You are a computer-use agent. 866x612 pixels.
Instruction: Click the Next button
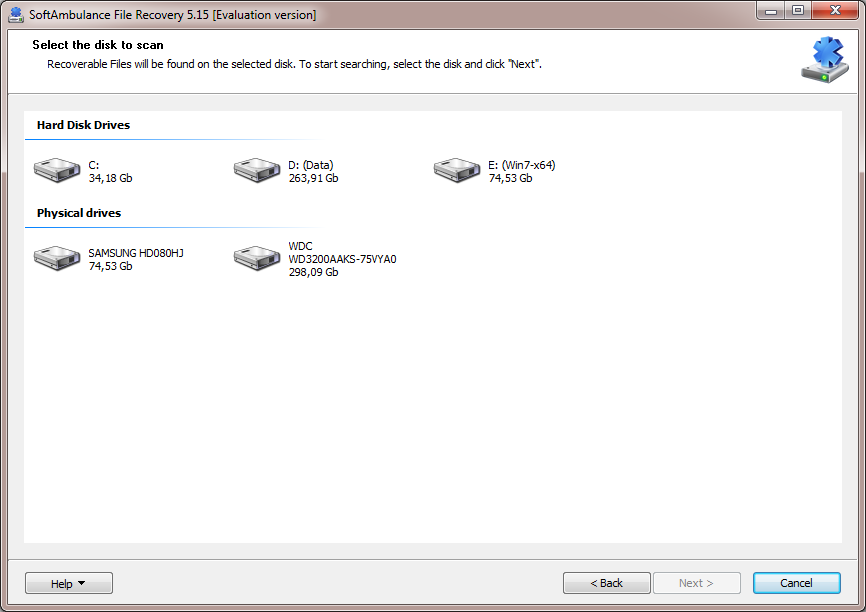pos(696,583)
